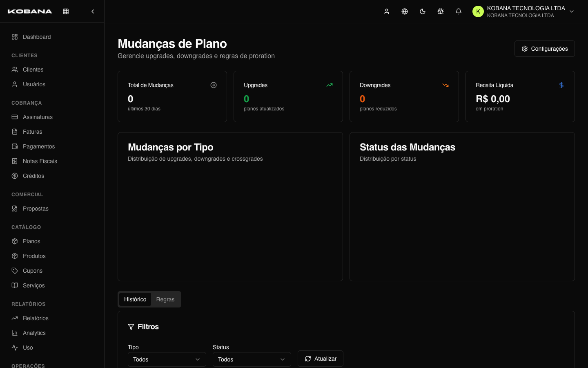Image resolution: width=588 pixels, height=368 pixels.
Task: Click the Analytics bar chart icon
Action: (x=15, y=333)
